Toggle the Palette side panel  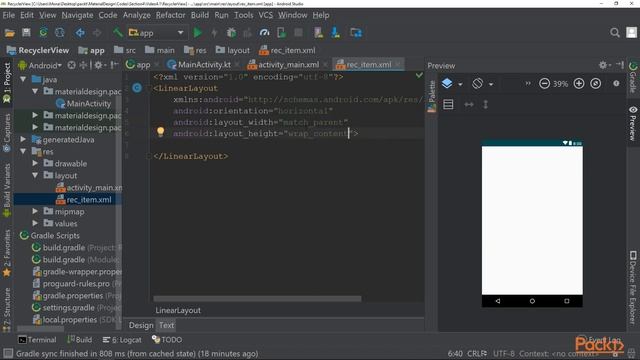[x=432, y=96]
